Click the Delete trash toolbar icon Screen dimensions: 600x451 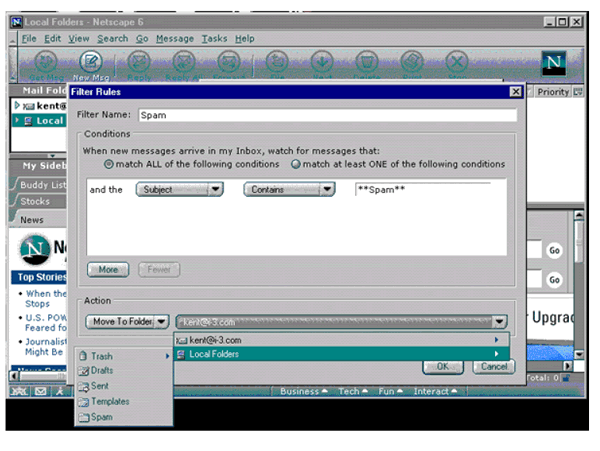click(367, 62)
